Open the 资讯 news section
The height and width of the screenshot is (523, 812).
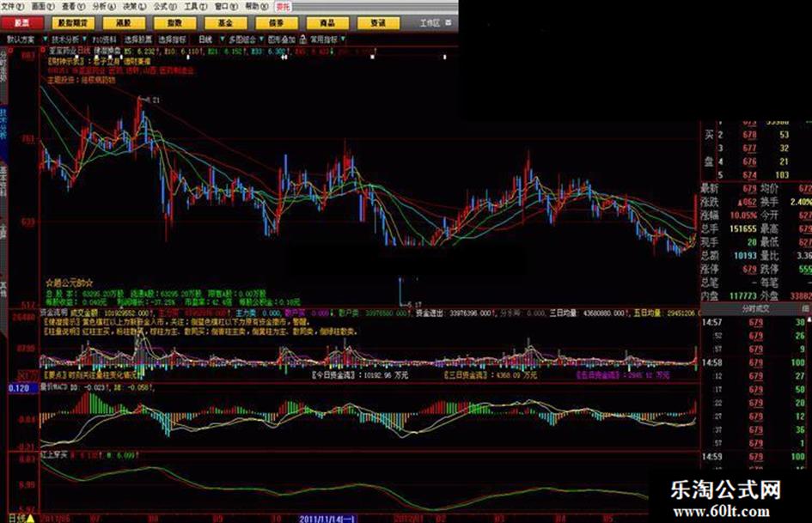coord(379,23)
